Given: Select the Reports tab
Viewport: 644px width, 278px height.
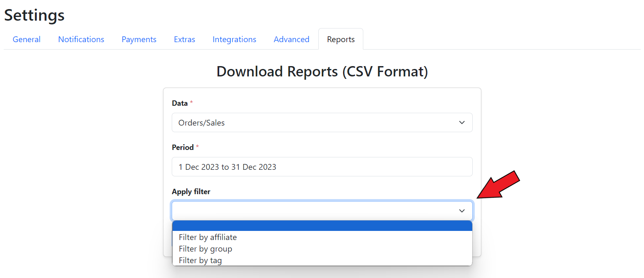Looking at the screenshot, I should point(341,40).
